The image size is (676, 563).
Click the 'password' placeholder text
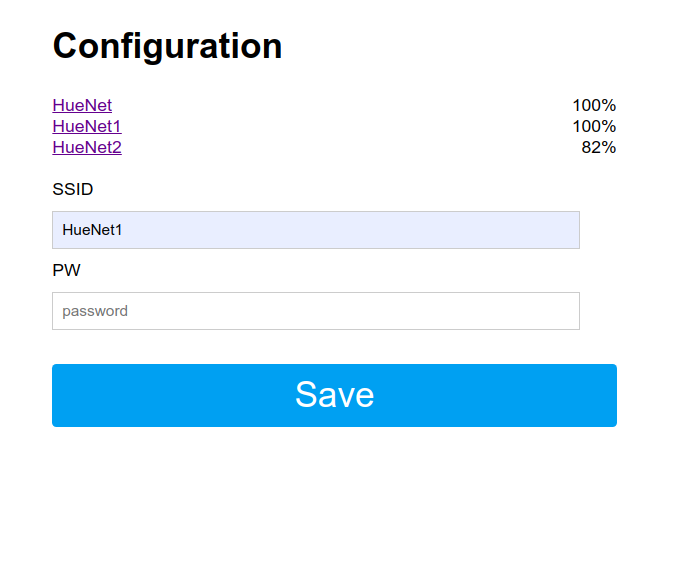95,311
